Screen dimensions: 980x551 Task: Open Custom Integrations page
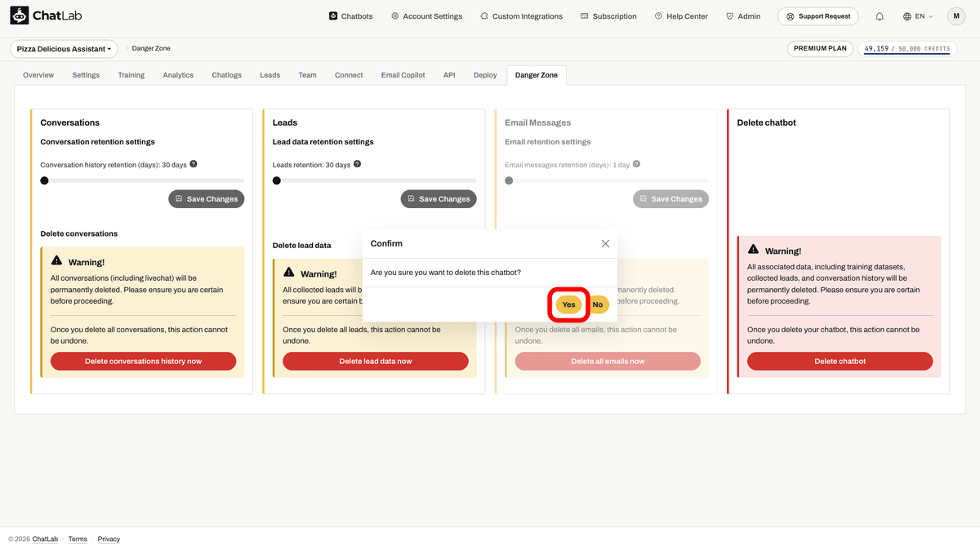pyautogui.click(x=522, y=16)
